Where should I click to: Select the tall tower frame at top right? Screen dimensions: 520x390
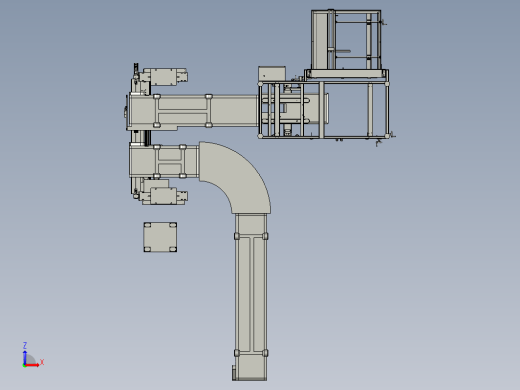click(x=346, y=40)
